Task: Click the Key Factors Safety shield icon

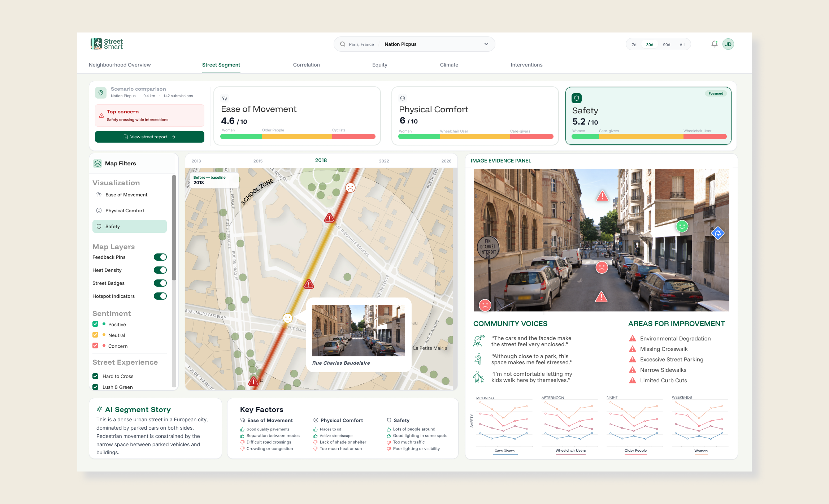Action: 389,420
